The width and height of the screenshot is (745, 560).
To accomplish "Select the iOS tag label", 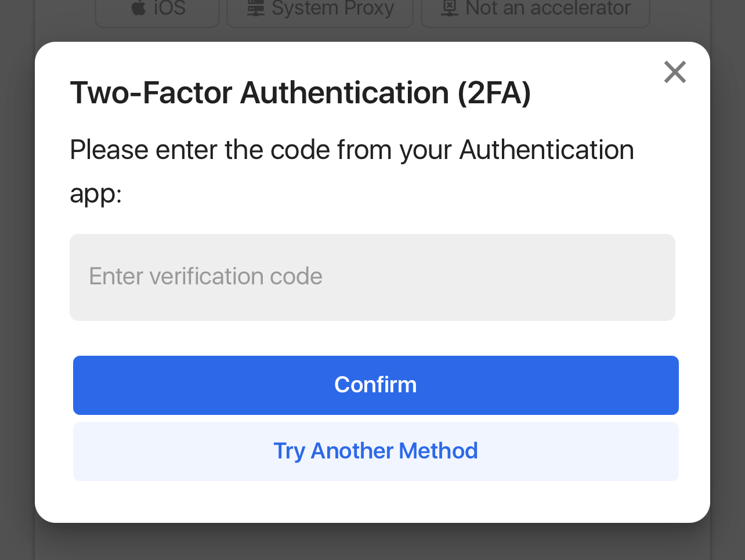I will tap(169, 8).
